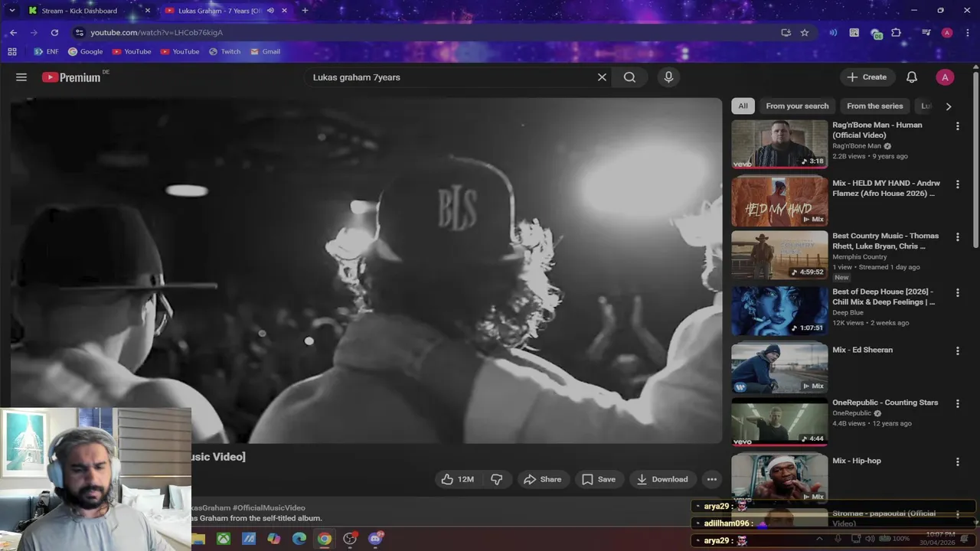The height and width of the screenshot is (551, 980).
Task: Click the YouTube page vertical scrollbar
Action: tap(975, 161)
